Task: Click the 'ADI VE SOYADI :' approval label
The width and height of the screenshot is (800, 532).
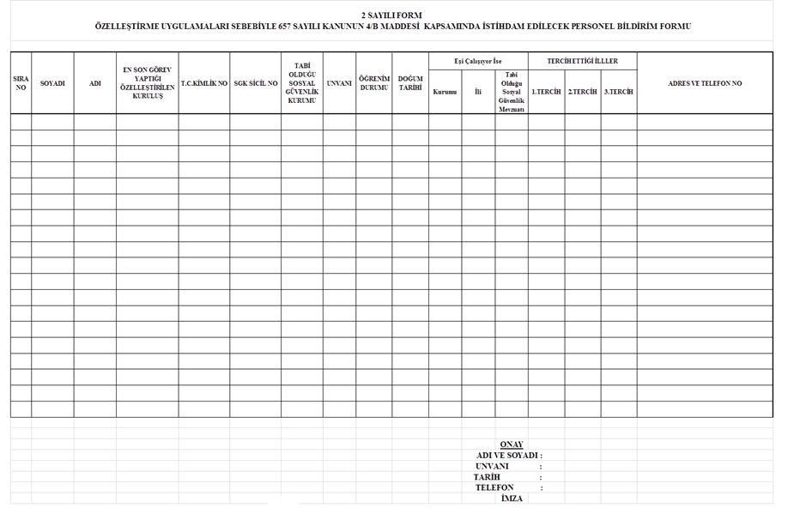Action: (509, 456)
